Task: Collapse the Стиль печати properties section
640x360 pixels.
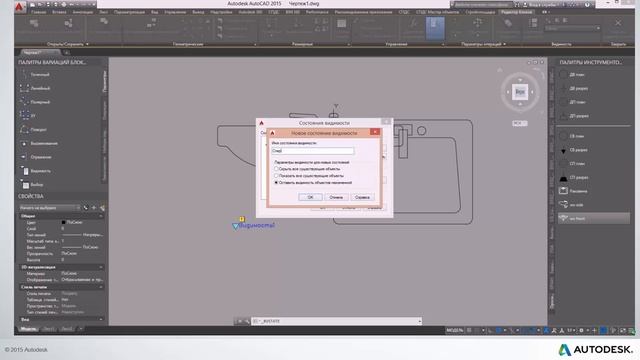Action: point(100,287)
